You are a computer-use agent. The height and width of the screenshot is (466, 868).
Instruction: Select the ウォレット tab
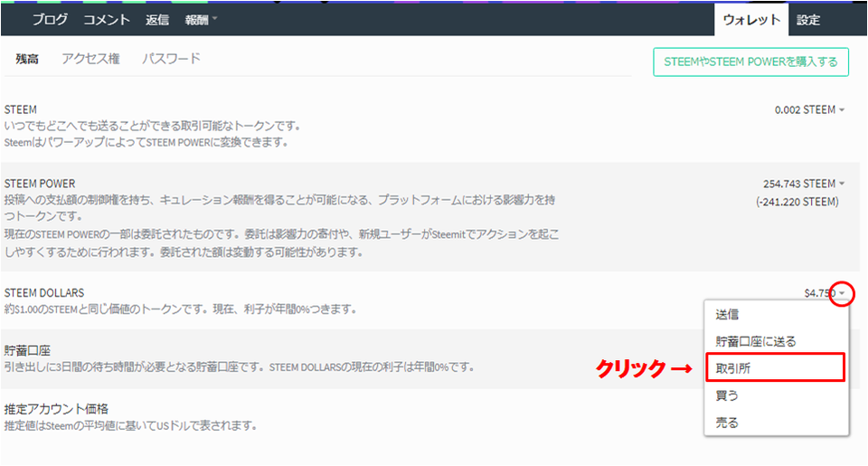point(751,19)
